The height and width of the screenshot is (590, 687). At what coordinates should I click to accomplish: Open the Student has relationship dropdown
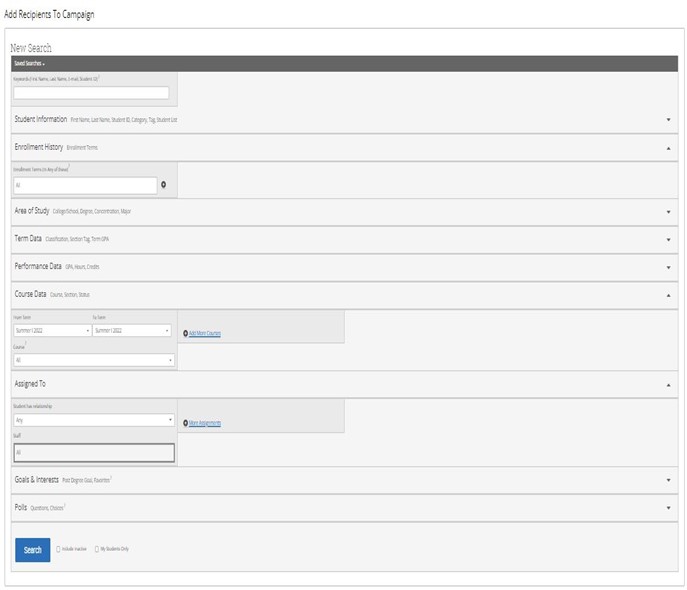coord(94,420)
